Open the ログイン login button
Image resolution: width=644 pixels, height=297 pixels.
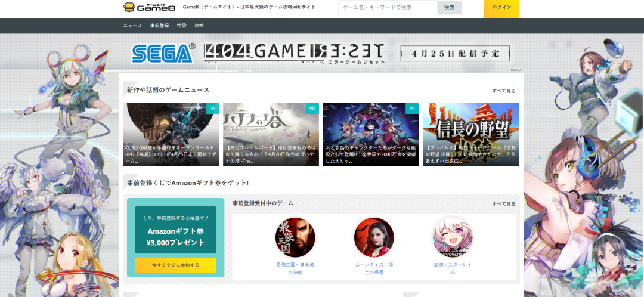[x=501, y=7]
